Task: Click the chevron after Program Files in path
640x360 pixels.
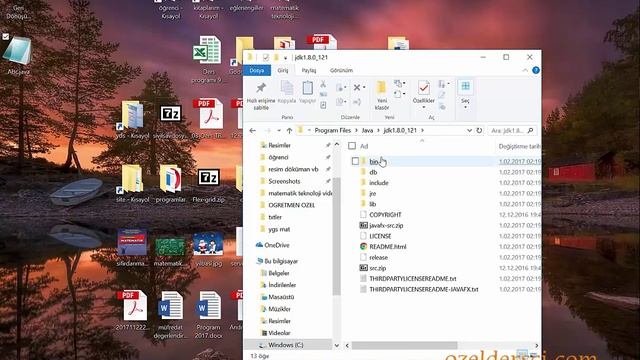Action: tap(356, 131)
